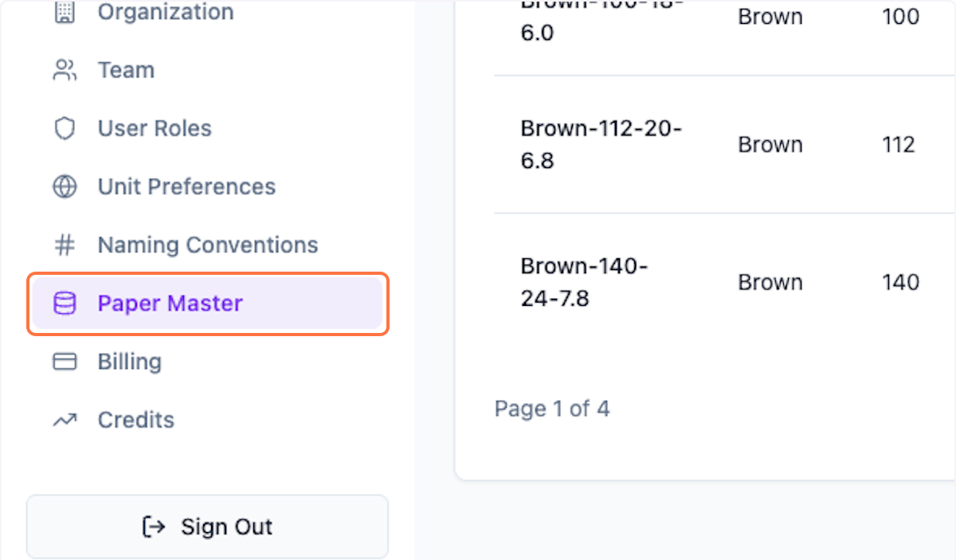Click the Paper Master database icon
Image resolution: width=956 pixels, height=560 pixels.
point(65,303)
